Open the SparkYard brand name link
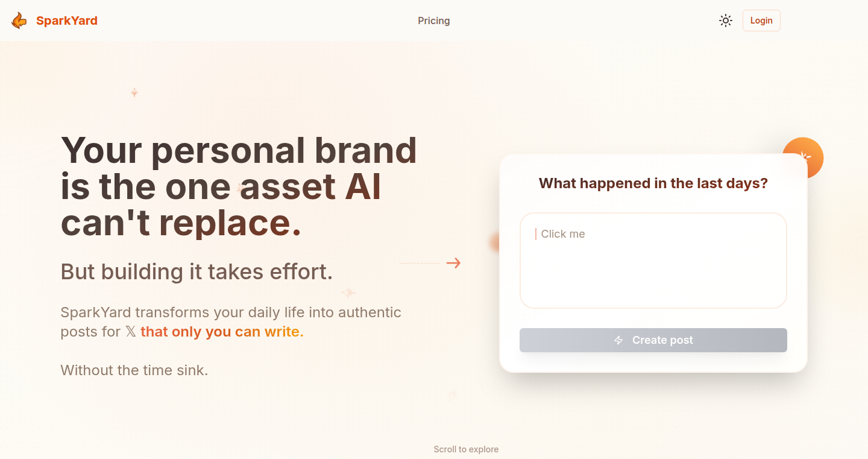 tap(66, 21)
